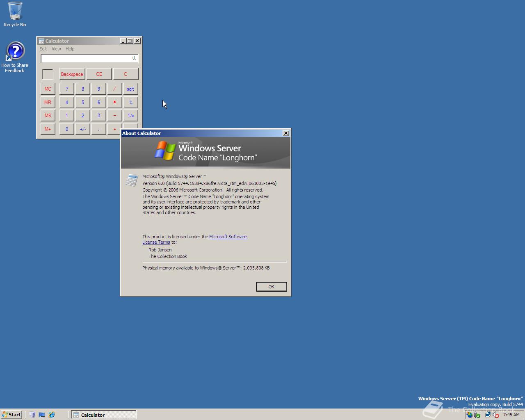Click digit 6 on Calculator

(x=99, y=103)
